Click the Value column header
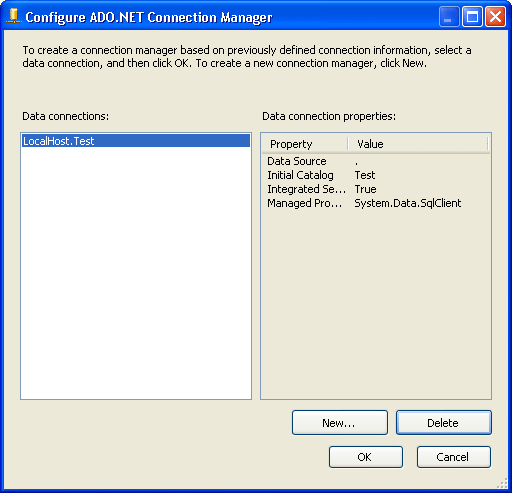Viewport: 512px width, 493px height. tap(418, 144)
